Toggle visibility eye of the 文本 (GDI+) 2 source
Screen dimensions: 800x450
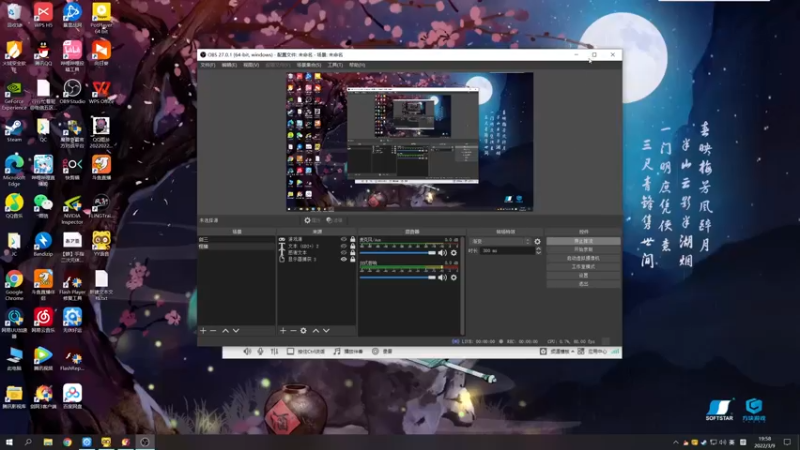(344, 246)
